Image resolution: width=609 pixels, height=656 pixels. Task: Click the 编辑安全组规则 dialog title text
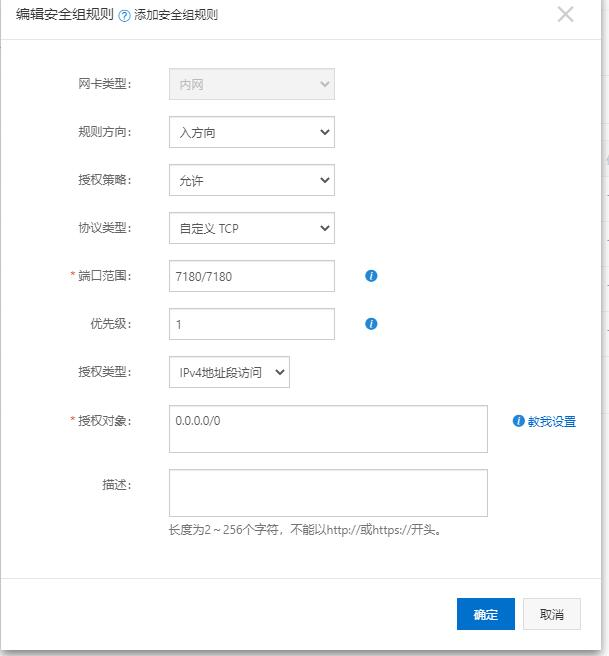click(x=65, y=15)
